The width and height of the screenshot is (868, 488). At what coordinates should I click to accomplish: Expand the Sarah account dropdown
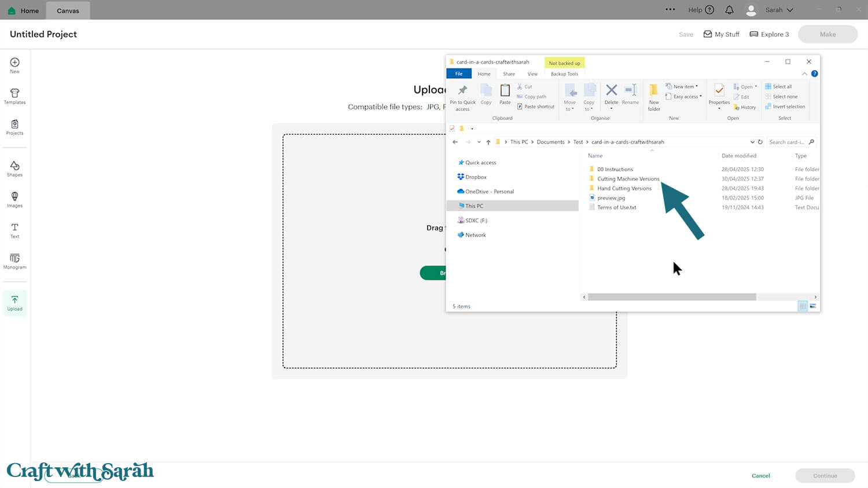(778, 10)
